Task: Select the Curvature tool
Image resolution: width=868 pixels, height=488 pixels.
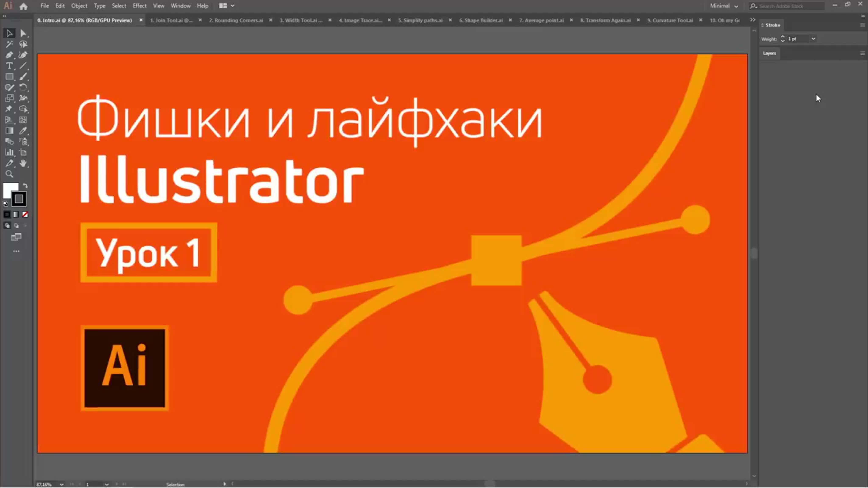Action: 23,55
